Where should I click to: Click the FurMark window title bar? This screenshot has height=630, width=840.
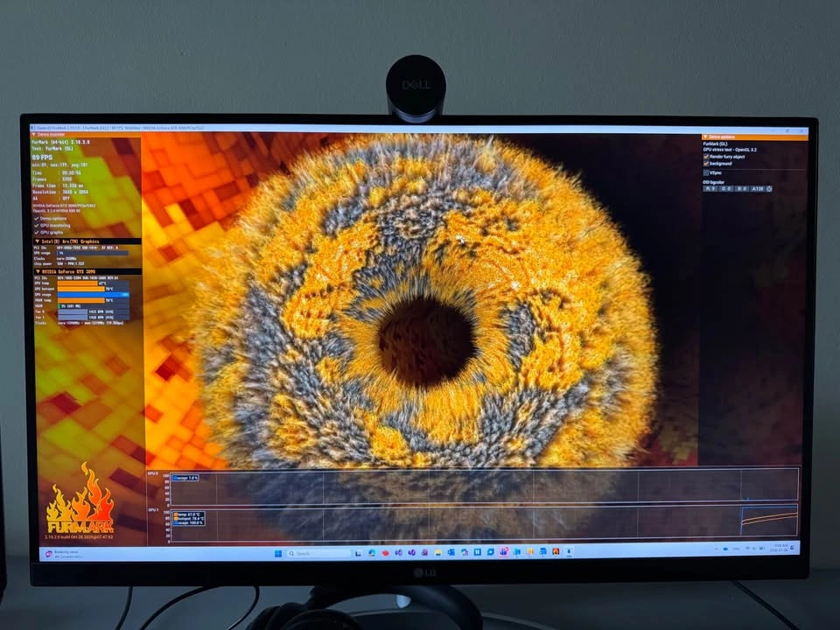pos(418,129)
